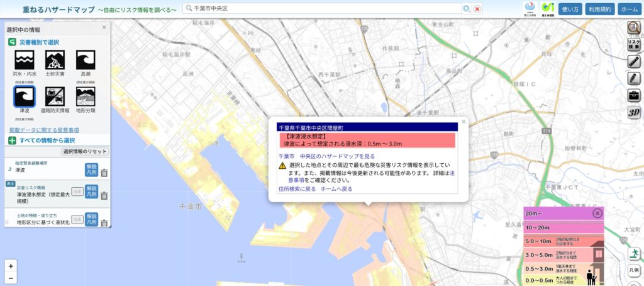Open the 使い方 page
The image size is (644, 286).
[570, 9]
